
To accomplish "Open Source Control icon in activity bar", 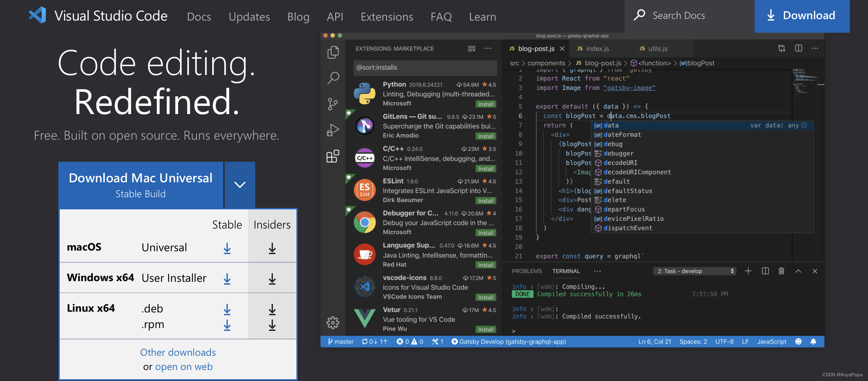I will [x=333, y=104].
